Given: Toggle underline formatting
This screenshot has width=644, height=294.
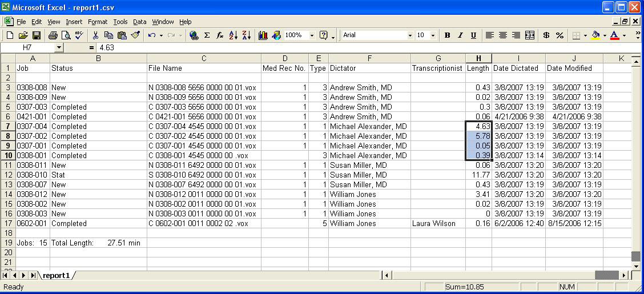Looking at the screenshot, I should point(473,35).
